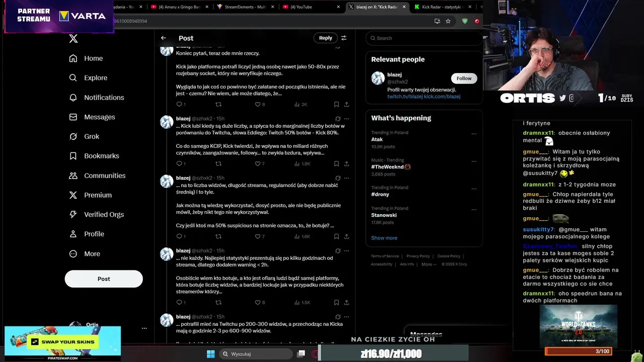Viewport: 644px width, 362px height.
Task: Ask Grok about the 'Kick lubi kiedy' tweet
Action: tap(338, 119)
